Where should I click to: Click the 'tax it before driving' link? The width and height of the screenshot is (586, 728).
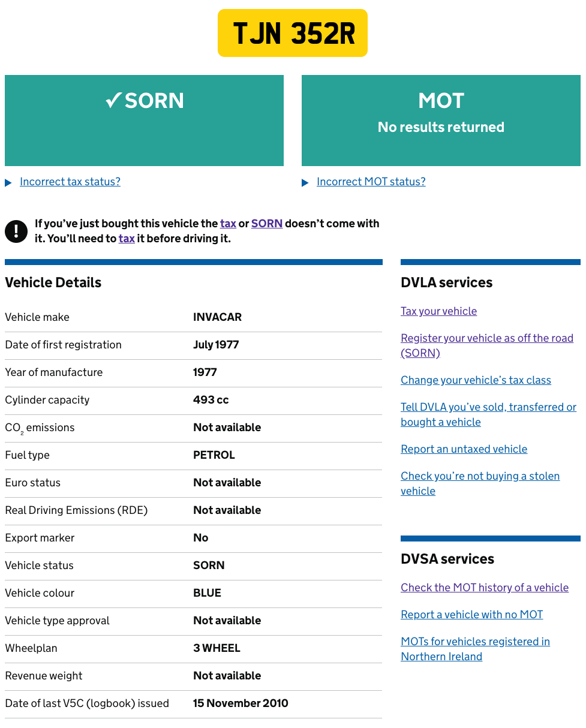point(127,239)
